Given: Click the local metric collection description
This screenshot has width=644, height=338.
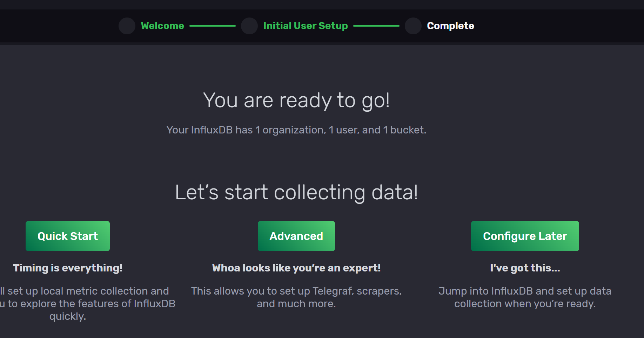Looking at the screenshot, I should 87,304.
